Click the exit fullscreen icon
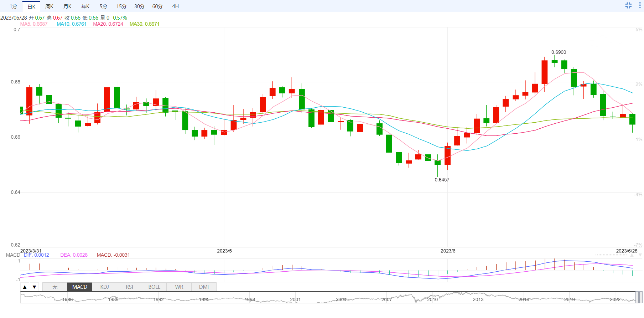Screen dimensions: 644x318 click(x=628, y=5)
